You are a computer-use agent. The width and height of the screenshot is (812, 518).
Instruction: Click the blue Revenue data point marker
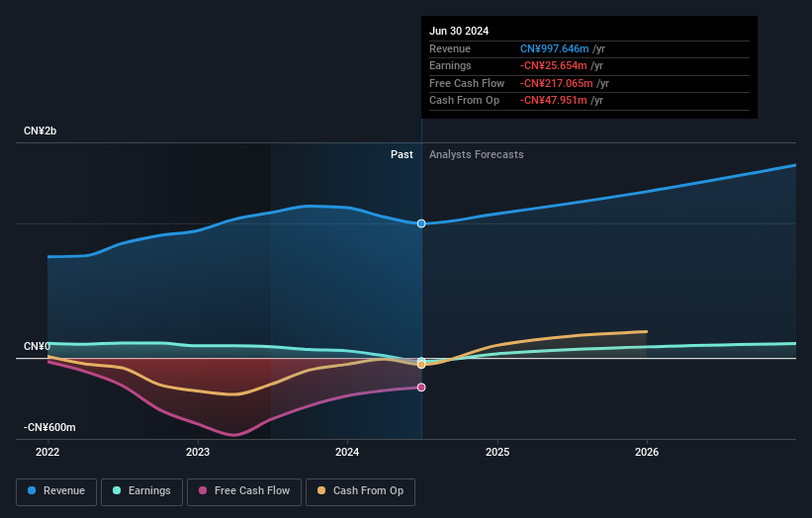pos(421,223)
